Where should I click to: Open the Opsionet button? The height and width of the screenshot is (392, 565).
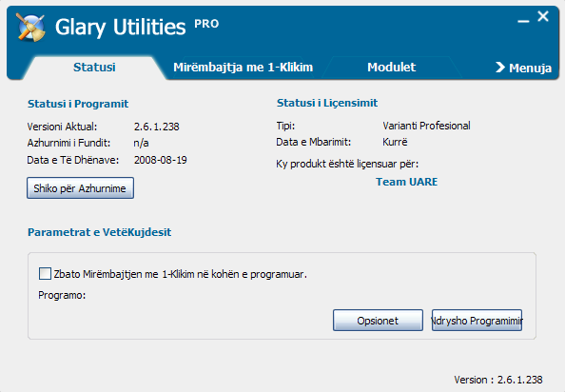point(378,320)
